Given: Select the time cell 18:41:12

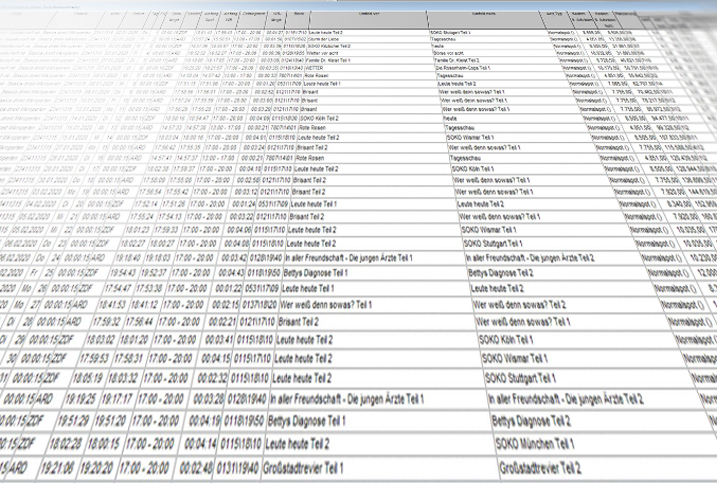Looking at the screenshot, I should click(x=143, y=305).
